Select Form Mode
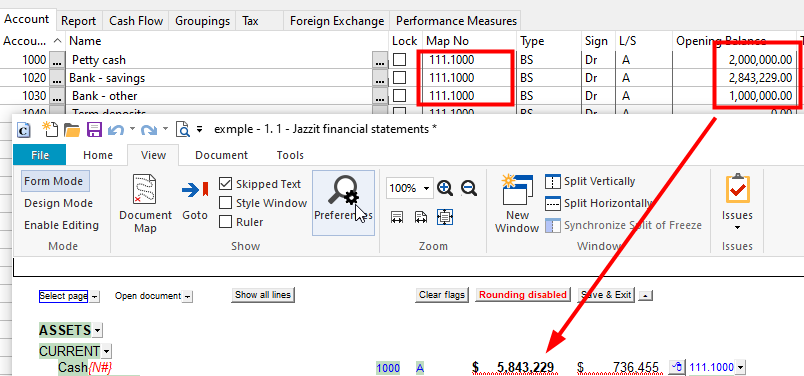The width and height of the screenshot is (804, 376). [55, 181]
